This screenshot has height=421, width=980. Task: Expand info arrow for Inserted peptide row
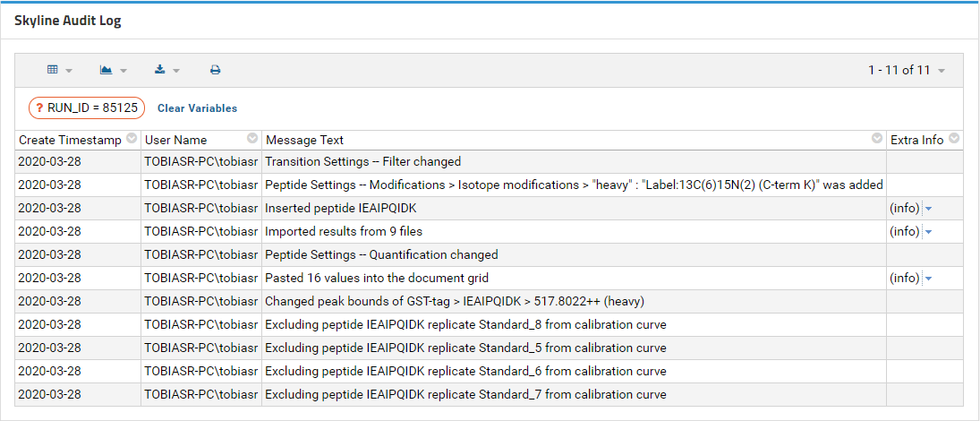pyautogui.click(x=928, y=209)
